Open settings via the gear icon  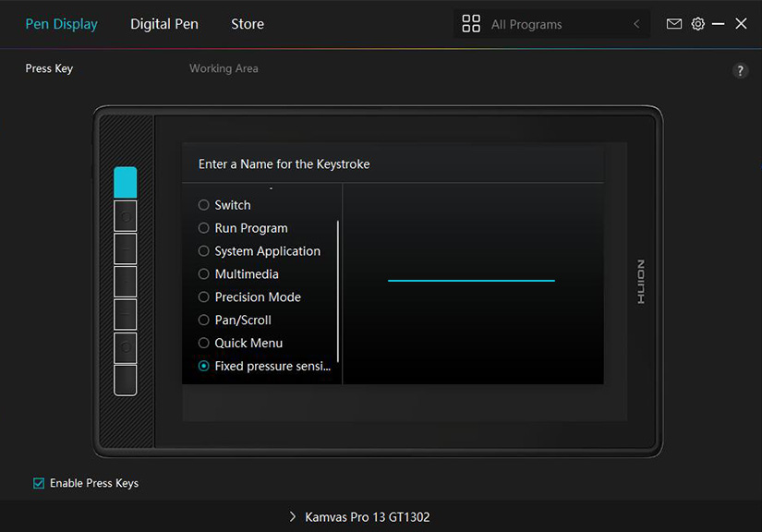click(698, 24)
